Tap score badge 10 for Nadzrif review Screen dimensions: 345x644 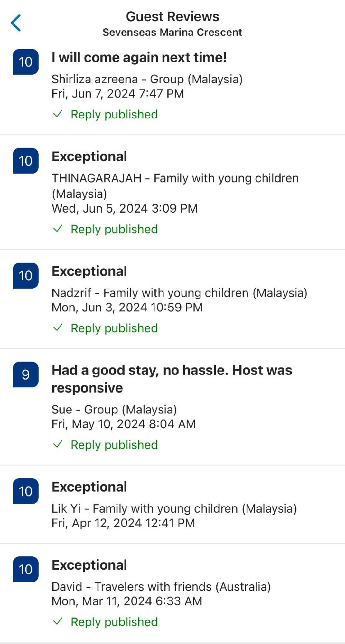[26, 276]
